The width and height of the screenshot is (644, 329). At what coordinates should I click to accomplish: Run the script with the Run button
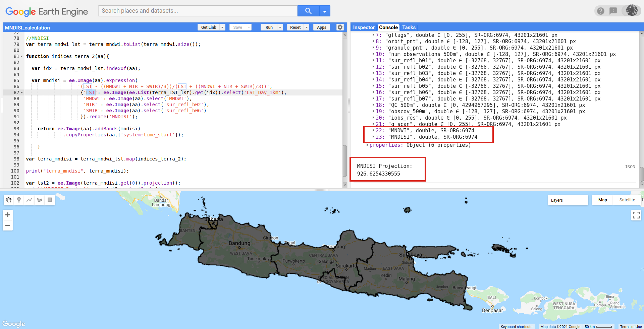pos(269,27)
